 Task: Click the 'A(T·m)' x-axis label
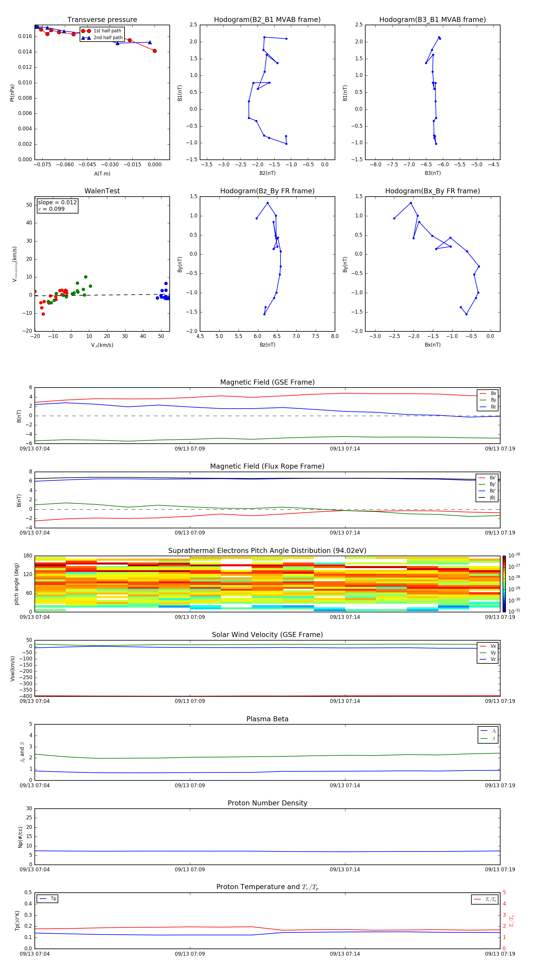pos(102,173)
